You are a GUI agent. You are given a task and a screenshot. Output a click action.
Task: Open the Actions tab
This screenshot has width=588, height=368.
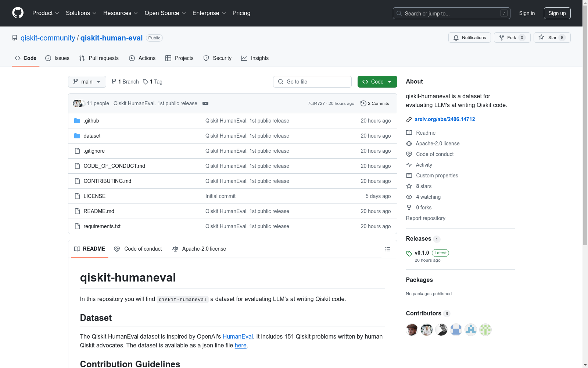click(x=142, y=58)
